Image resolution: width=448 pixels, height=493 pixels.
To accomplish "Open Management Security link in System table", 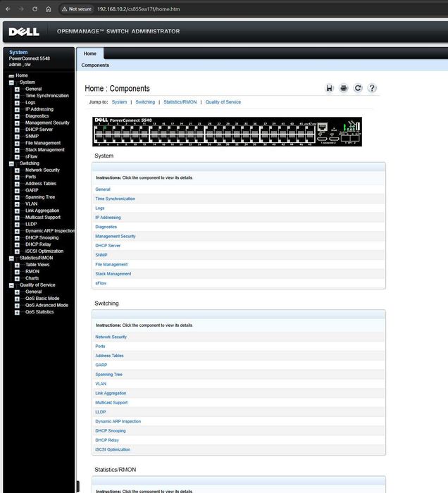I will (116, 236).
